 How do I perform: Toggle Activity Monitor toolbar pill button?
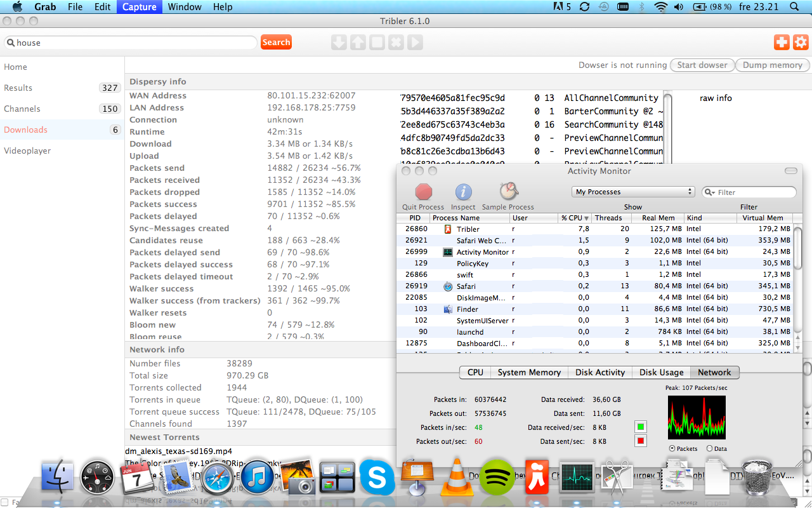click(790, 171)
